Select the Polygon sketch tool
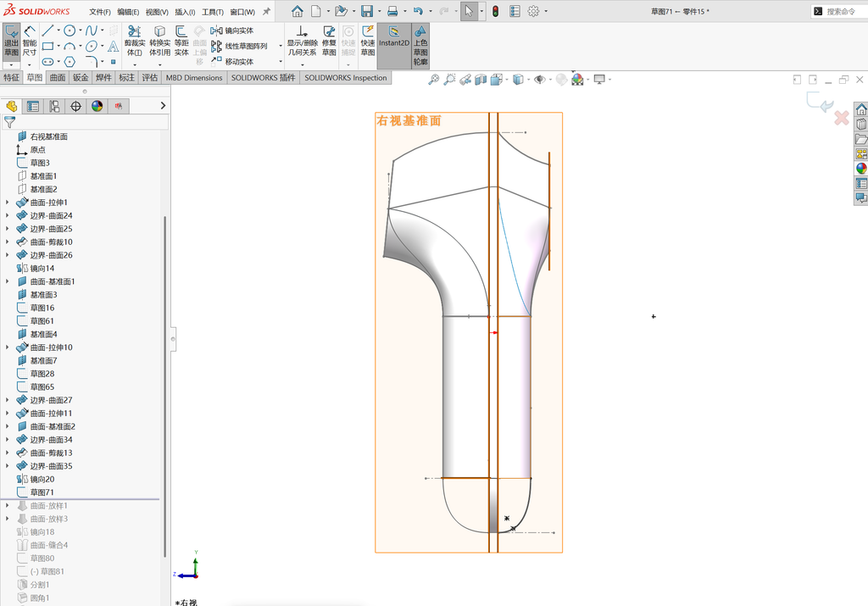This screenshot has width=868, height=606. tap(70, 61)
